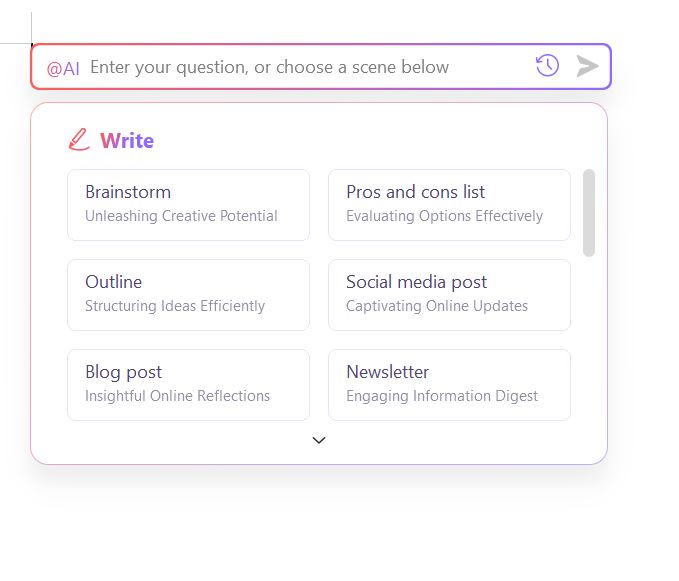Click 'Evaluating Options Effectively' subtitle

pyautogui.click(x=444, y=216)
